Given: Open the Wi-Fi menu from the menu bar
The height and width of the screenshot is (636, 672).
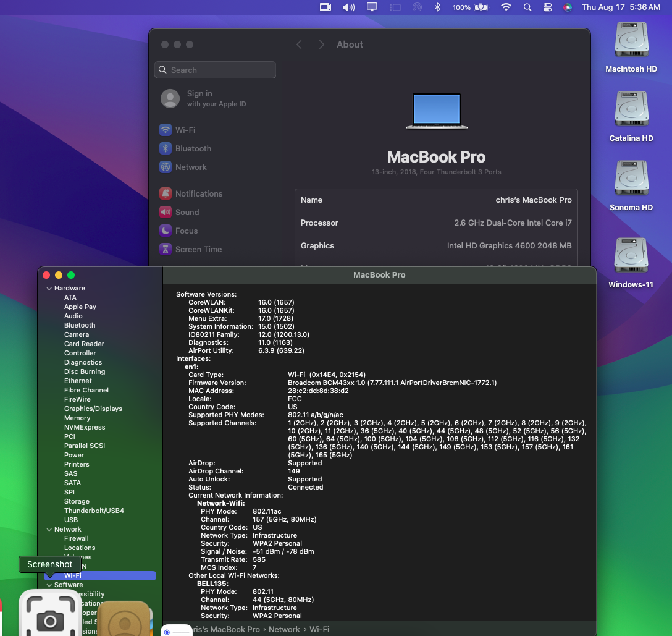Looking at the screenshot, I should 506,7.
